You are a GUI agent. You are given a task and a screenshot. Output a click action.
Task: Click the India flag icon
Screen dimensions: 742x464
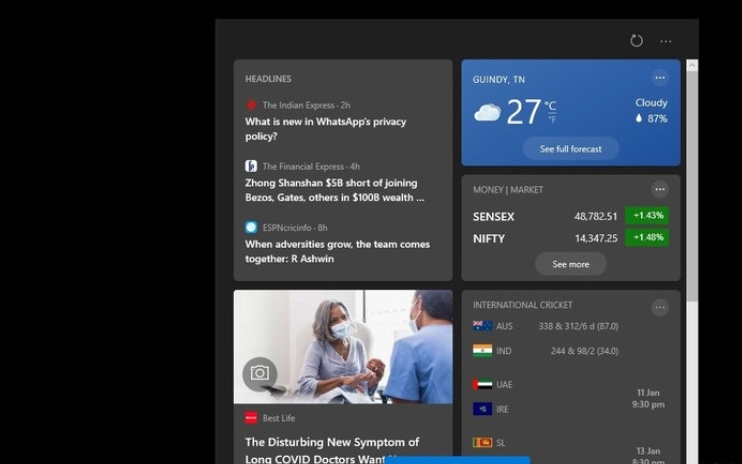[482, 350]
